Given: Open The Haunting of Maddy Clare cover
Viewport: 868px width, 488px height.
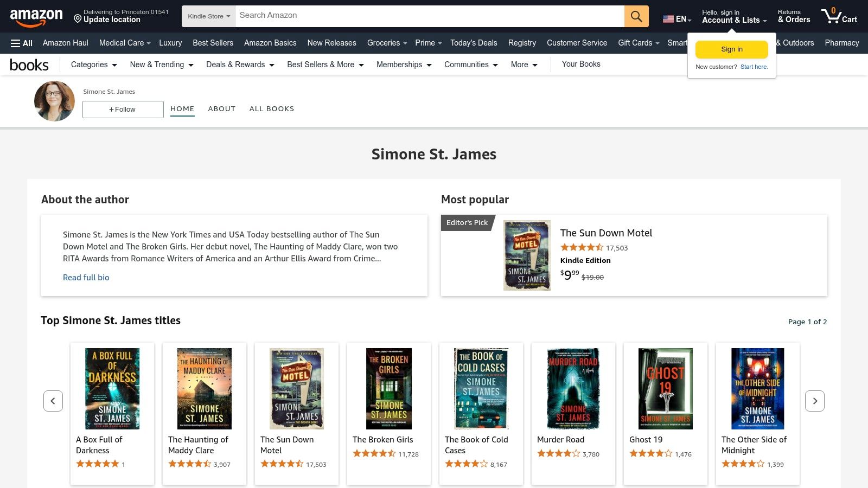Looking at the screenshot, I should [205, 389].
